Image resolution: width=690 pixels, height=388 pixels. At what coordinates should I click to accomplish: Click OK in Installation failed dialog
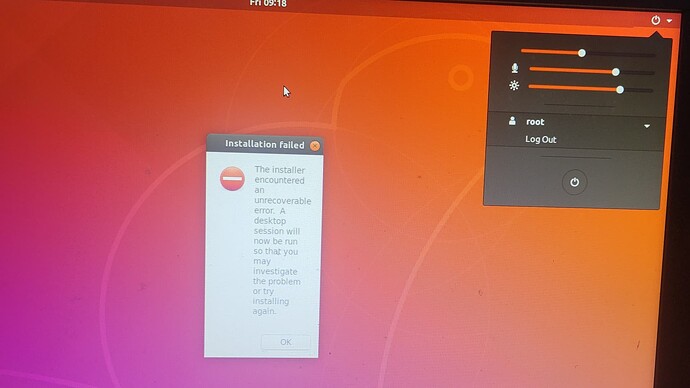click(x=286, y=342)
